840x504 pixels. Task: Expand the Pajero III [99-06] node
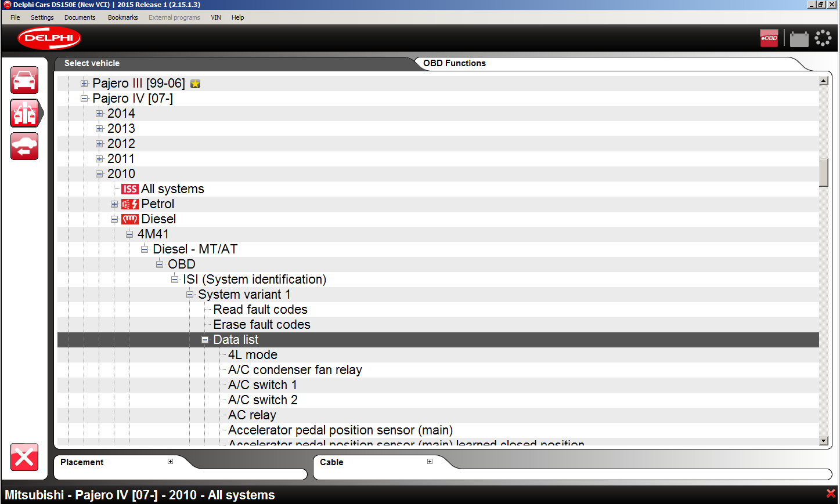pos(84,84)
